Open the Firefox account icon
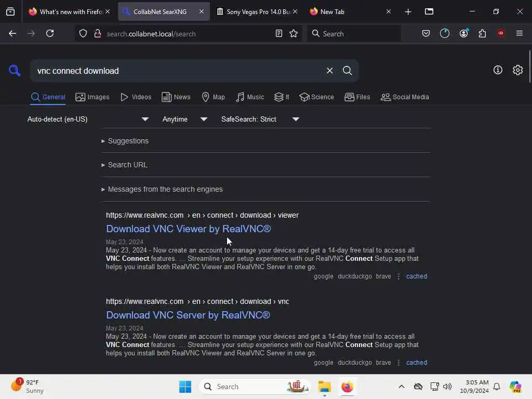The width and height of the screenshot is (532, 399). [464, 34]
